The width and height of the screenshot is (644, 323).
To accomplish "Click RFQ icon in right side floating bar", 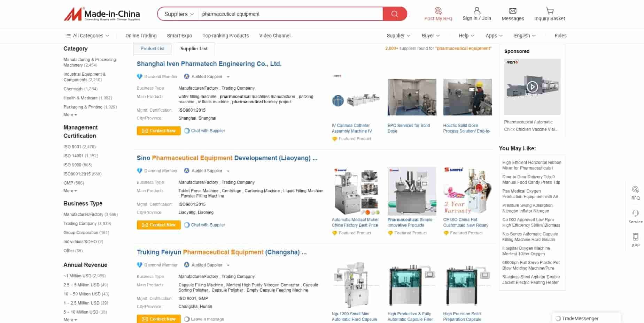I will point(635,189).
